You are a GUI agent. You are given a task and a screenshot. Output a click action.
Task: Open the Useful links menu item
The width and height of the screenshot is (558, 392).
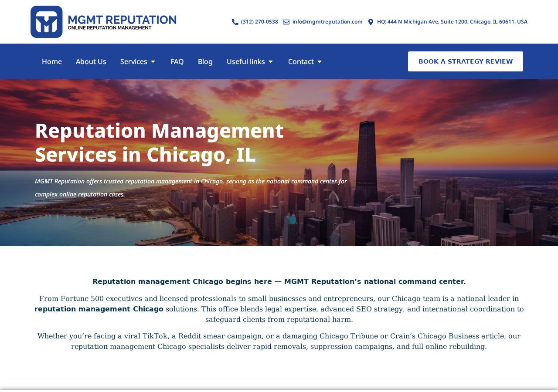click(x=246, y=61)
